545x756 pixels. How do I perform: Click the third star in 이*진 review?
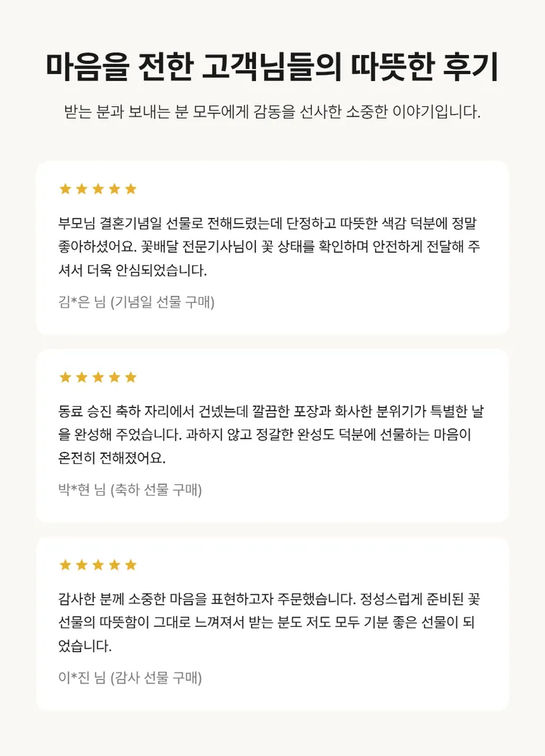98,565
